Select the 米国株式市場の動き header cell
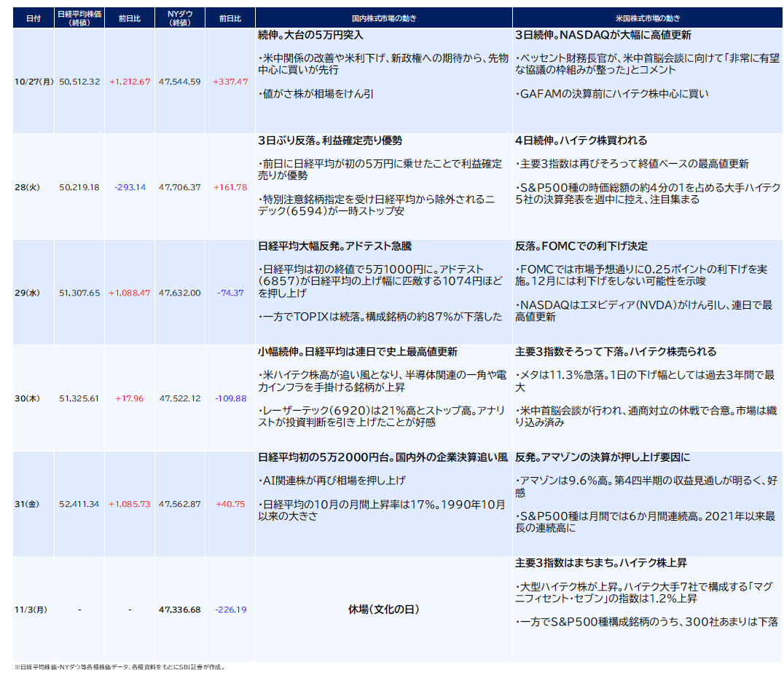This screenshot has height=678, width=784. click(x=648, y=18)
